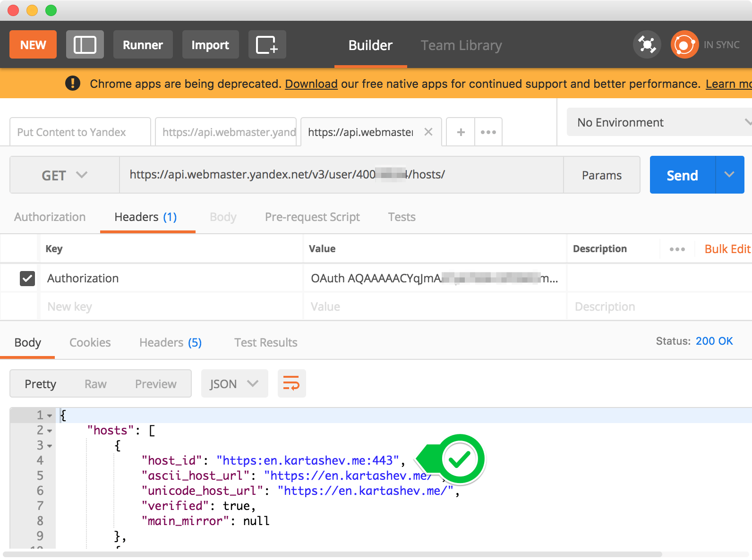Image resolution: width=752 pixels, height=560 pixels.
Task: Open the interceptor satellite icon
Action: 647,45
